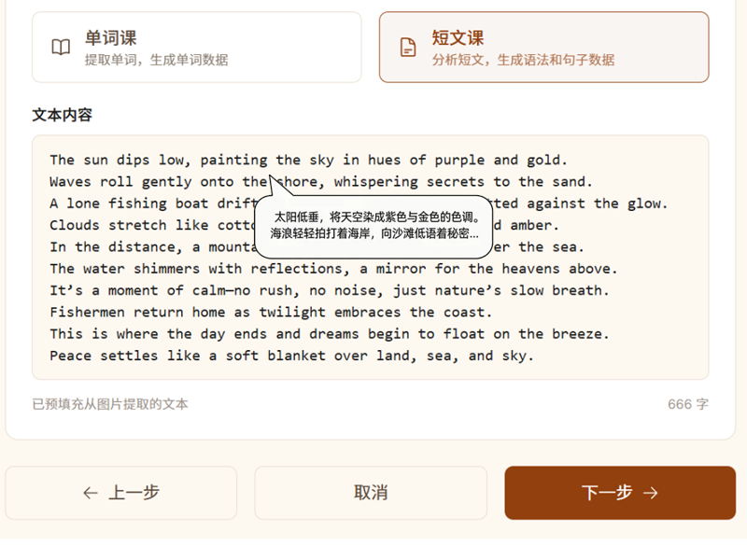Screen dimensions: 747x560
Task: Click the line "This is where the day ends"
Action: [329, 333]
